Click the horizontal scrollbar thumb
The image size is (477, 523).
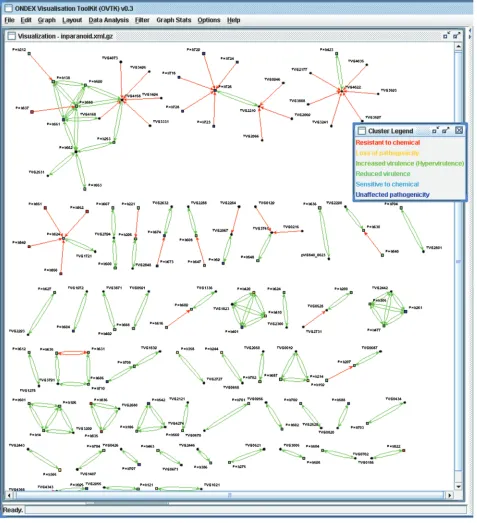click(x=229, y=495)
